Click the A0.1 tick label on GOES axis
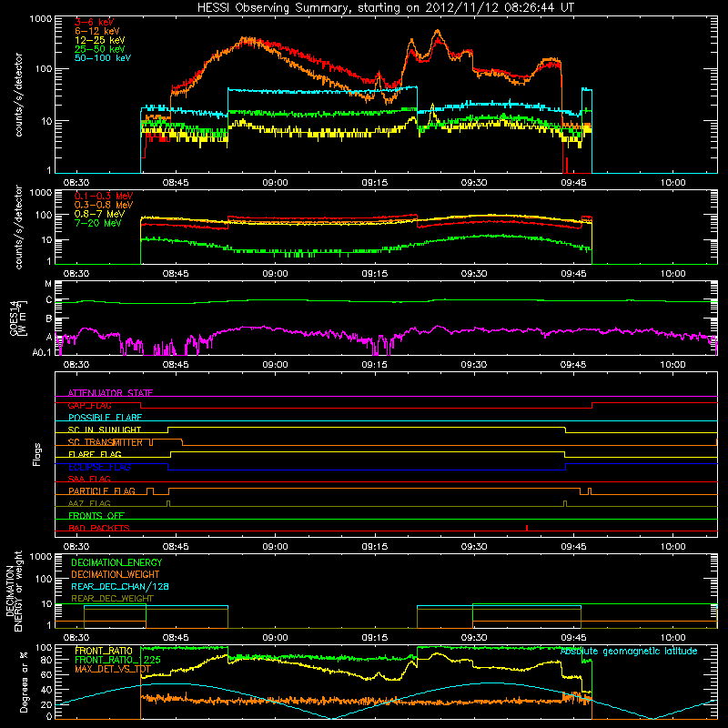 (42, 352)
